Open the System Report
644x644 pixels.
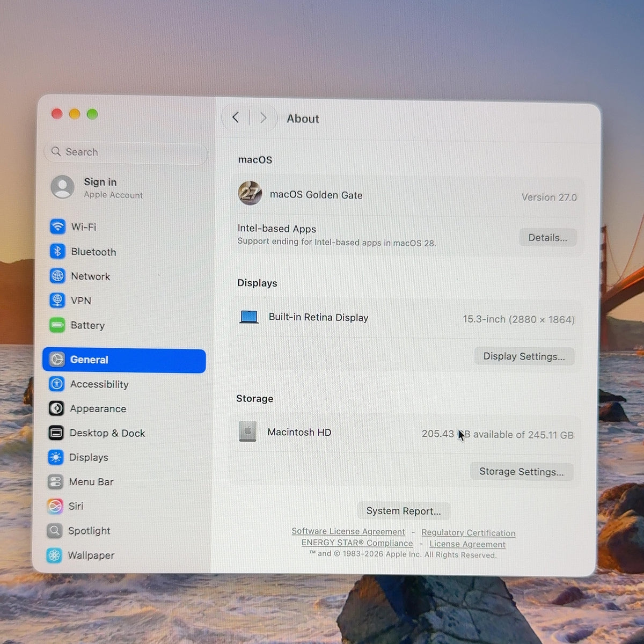pyautogui.click(x=404, y=511)
